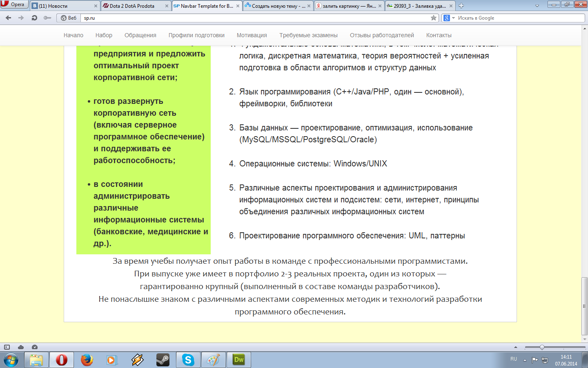
Task: Click the line mentioning MySQL/MSSQL/PostgreSQL/Oracle
Action: click(308, 139)
